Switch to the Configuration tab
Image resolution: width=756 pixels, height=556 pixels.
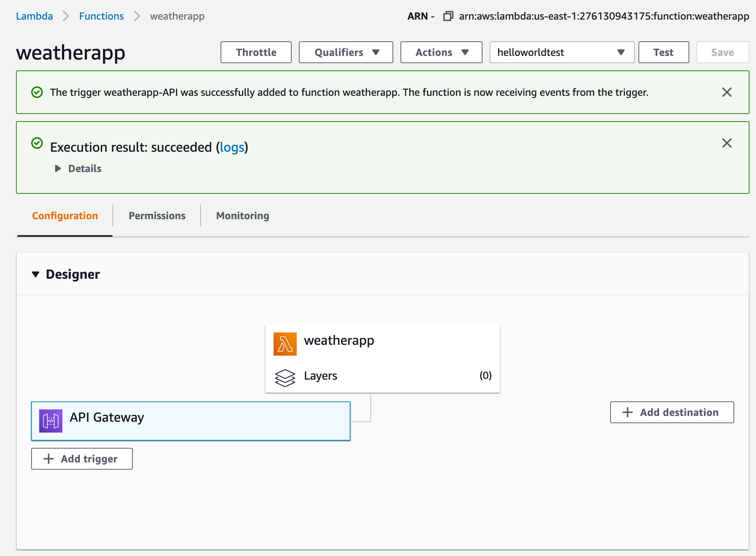pos(65,216)
